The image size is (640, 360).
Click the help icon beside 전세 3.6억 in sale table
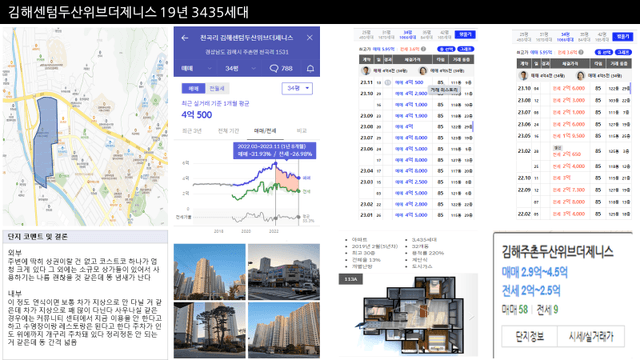[x=424, y=49]
